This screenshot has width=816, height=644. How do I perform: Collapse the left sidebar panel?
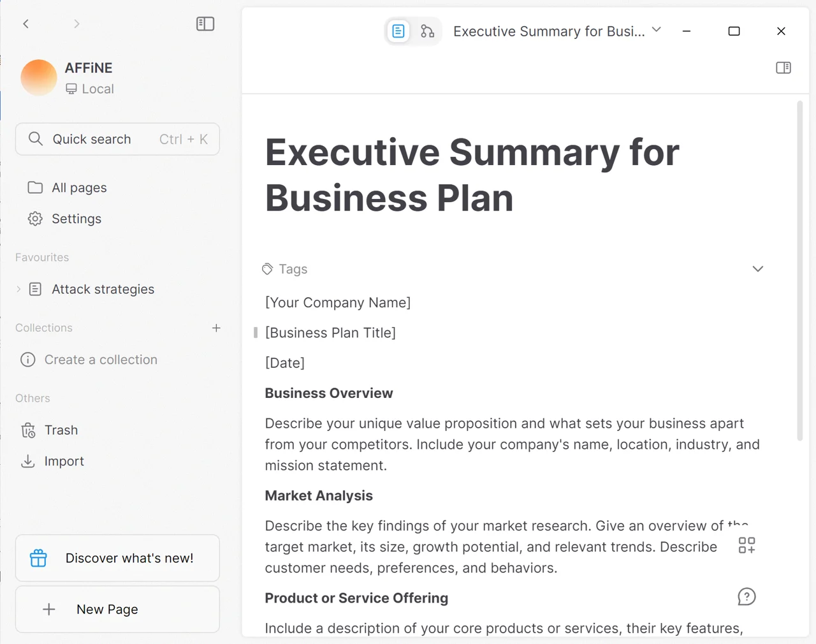pos(205,24)
